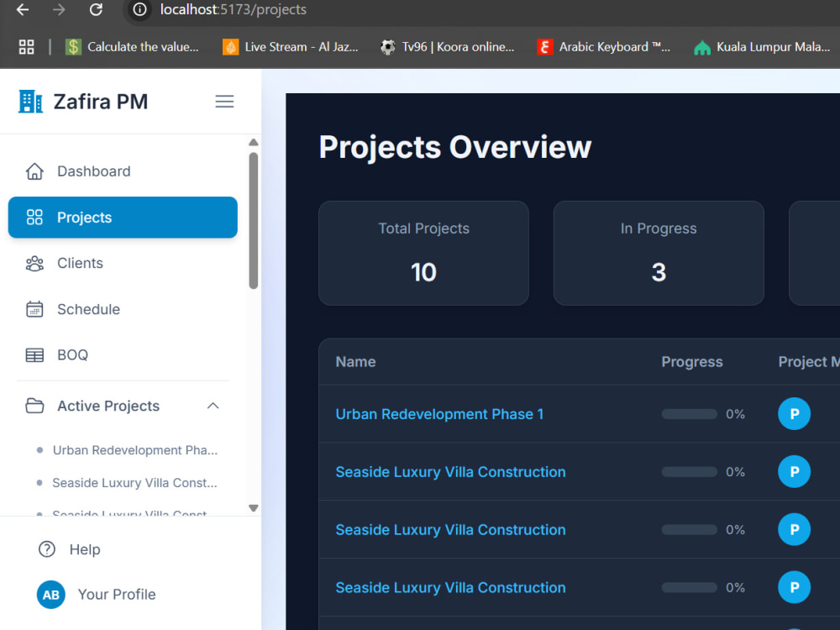This screenshot has width=840, height=630.
Task: Open Your Profile
Action: coord(117,595)
